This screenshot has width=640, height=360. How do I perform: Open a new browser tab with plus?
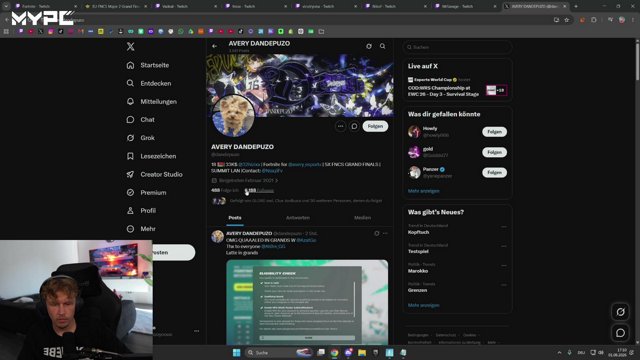click(x=576, y=6)
